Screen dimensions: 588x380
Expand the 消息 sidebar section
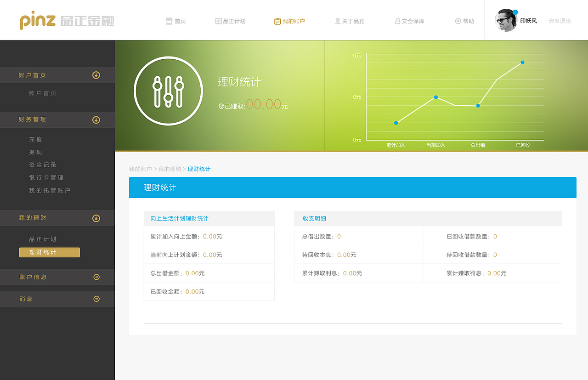(96, 299)
